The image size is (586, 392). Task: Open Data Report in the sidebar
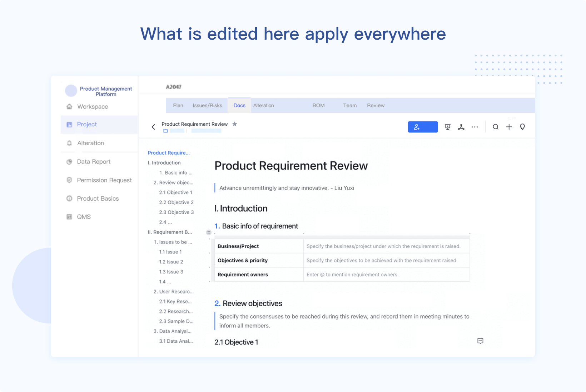click(x=94, y=161)
